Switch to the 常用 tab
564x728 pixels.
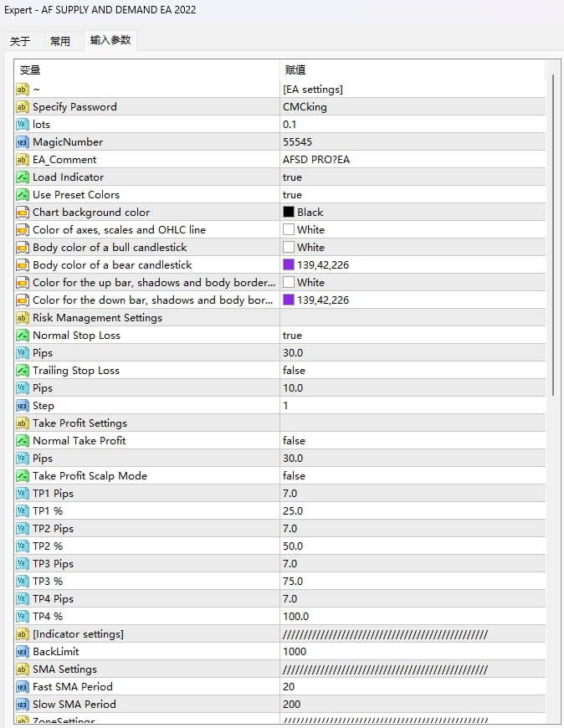coord(60,41)
